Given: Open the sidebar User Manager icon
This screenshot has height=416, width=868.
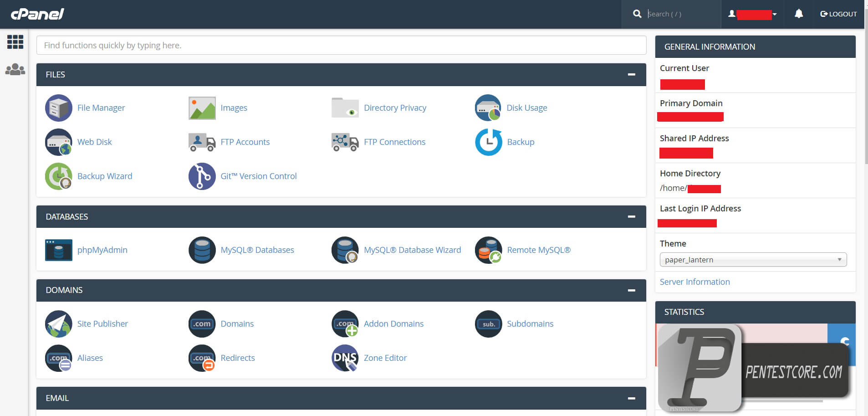Looking at the screenshot, I should [15, 69].
